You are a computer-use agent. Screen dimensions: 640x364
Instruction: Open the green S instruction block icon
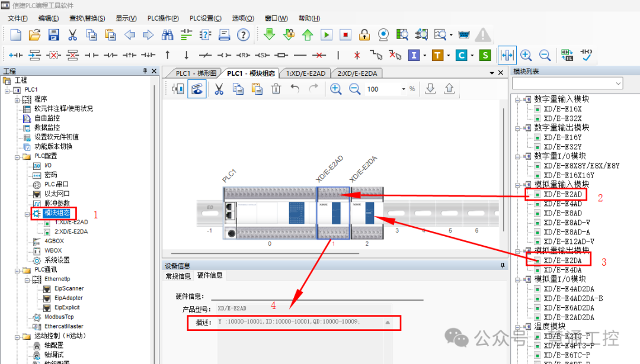point(485,55)
